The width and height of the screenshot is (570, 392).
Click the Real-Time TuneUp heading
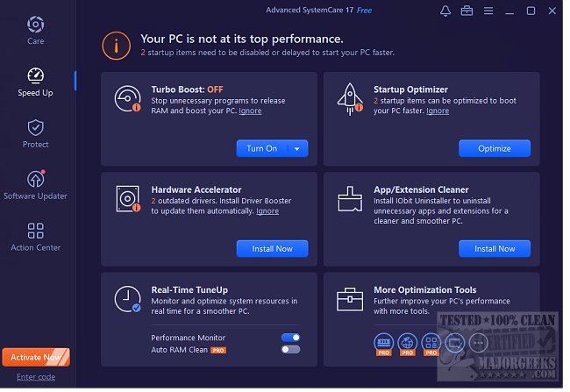(x=189, y=290)
